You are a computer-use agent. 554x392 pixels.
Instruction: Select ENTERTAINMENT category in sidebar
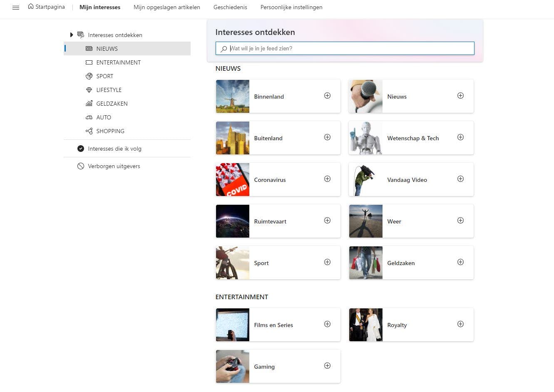click(x=127, y=62)
